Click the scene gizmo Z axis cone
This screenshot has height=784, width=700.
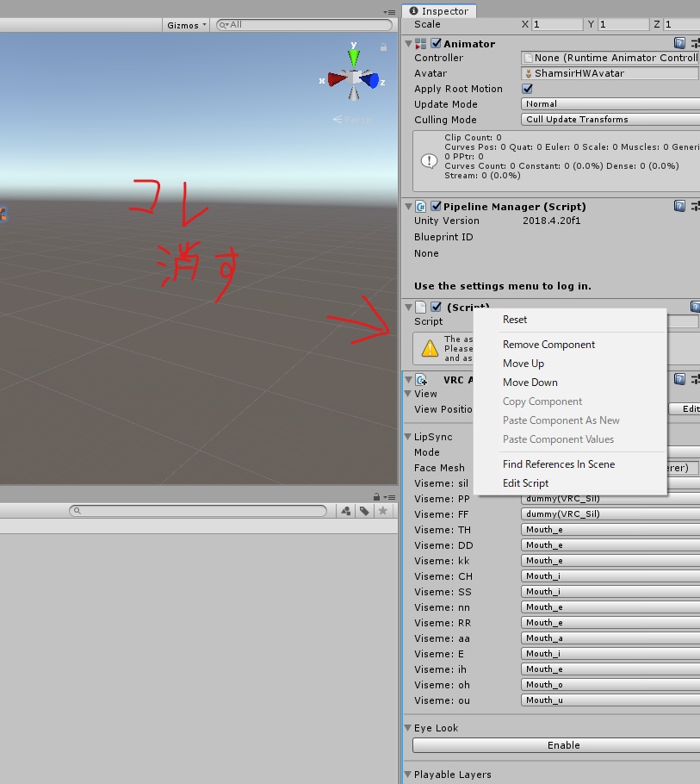[x=372, y=80]
